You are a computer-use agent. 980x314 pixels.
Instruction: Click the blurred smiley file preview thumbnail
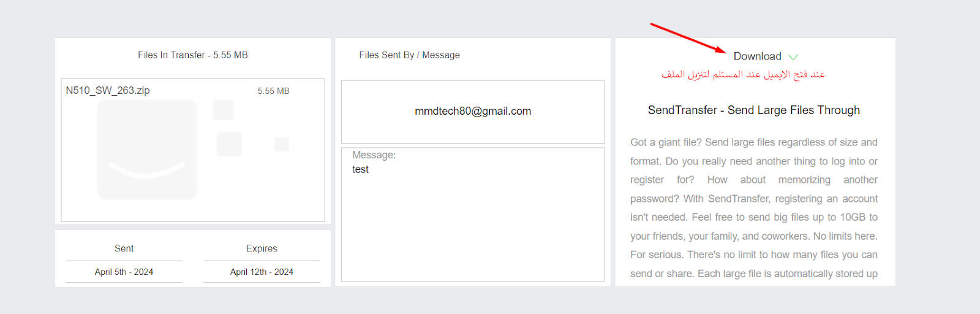click(147, 149)
